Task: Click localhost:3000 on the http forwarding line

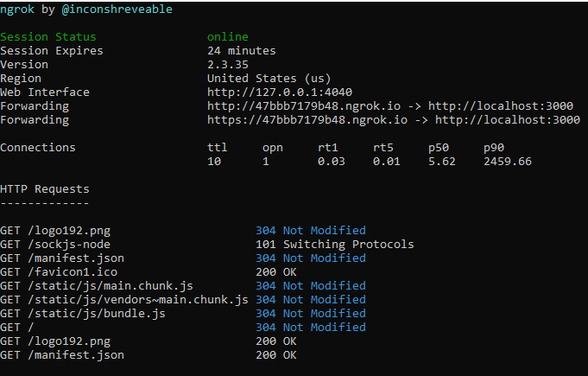Action: (501, 105)
